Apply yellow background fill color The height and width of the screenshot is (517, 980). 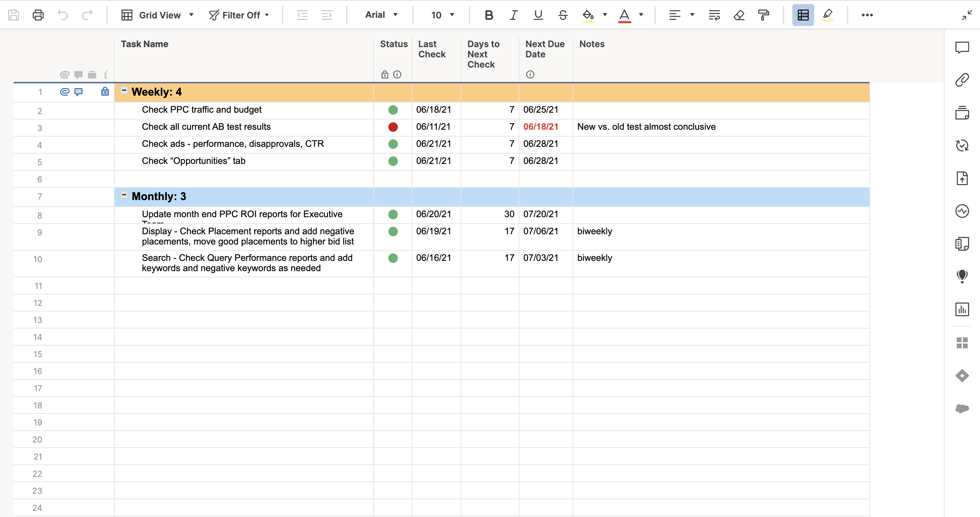tap(588, 15)
